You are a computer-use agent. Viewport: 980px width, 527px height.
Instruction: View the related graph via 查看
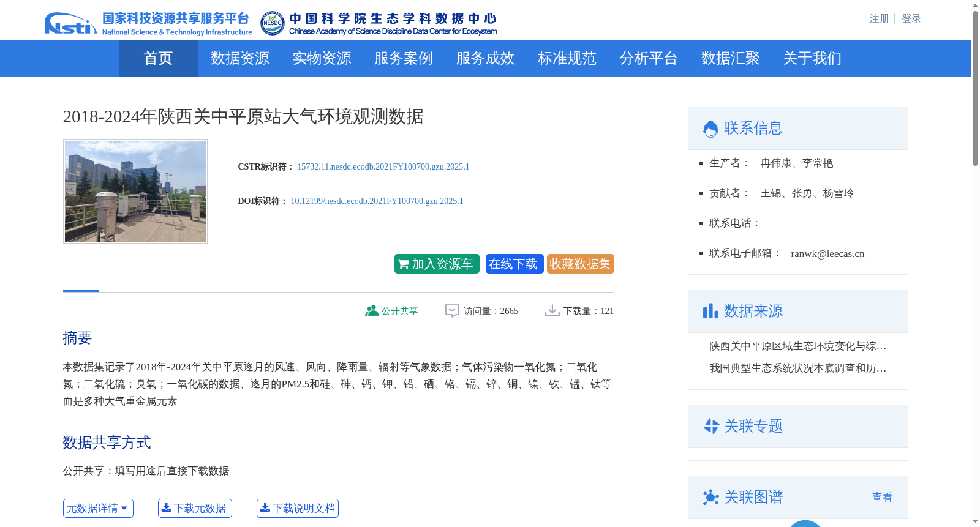coord(882,497)
